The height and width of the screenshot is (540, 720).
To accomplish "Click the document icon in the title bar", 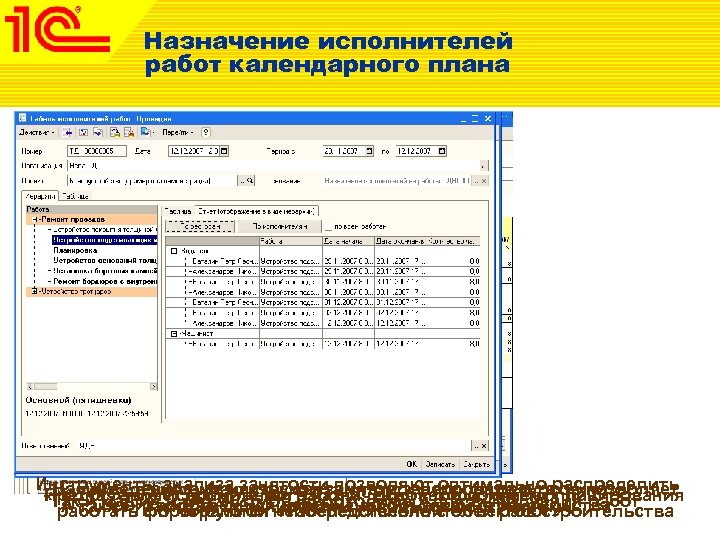I will [x=22, y=118].
